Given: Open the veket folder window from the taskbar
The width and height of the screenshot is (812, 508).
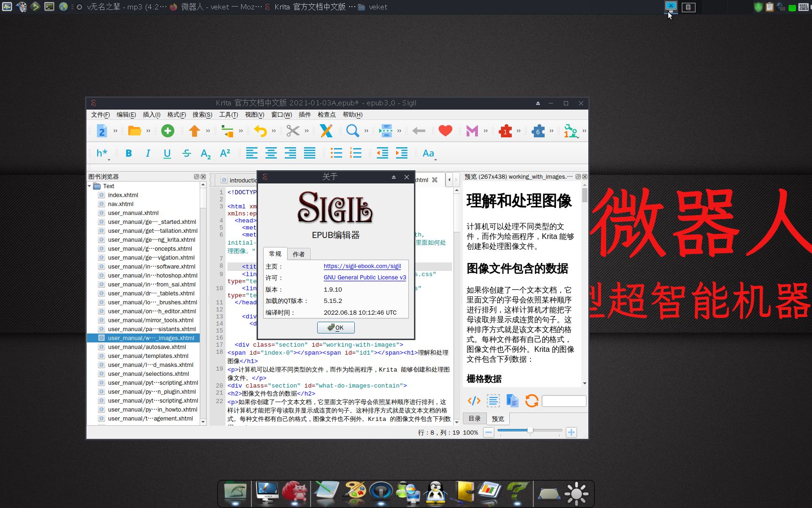Looking at the screenshot, I should pos(373,7).
